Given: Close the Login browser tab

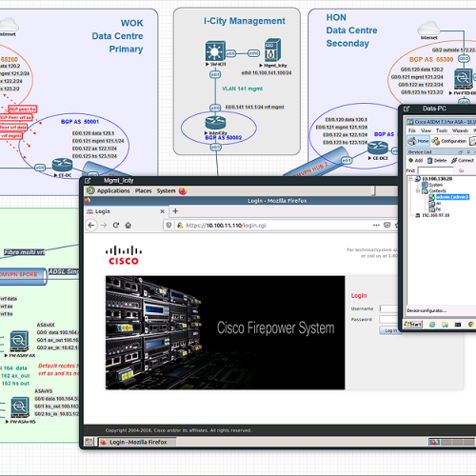Looking at the screenshot, I should coord(162,211).
